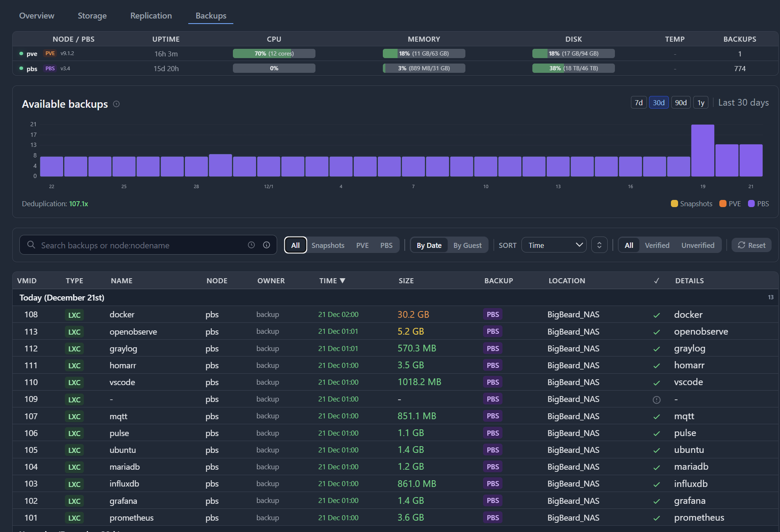The width and height of the screenshot is (780, 532).
Task: Filter backups to Verified only
Action: point(657,245)
